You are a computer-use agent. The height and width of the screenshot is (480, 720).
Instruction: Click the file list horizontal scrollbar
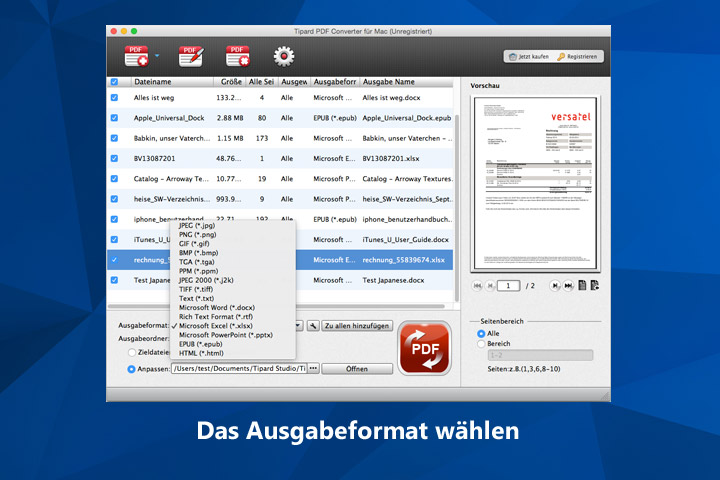tap(276, 306)
